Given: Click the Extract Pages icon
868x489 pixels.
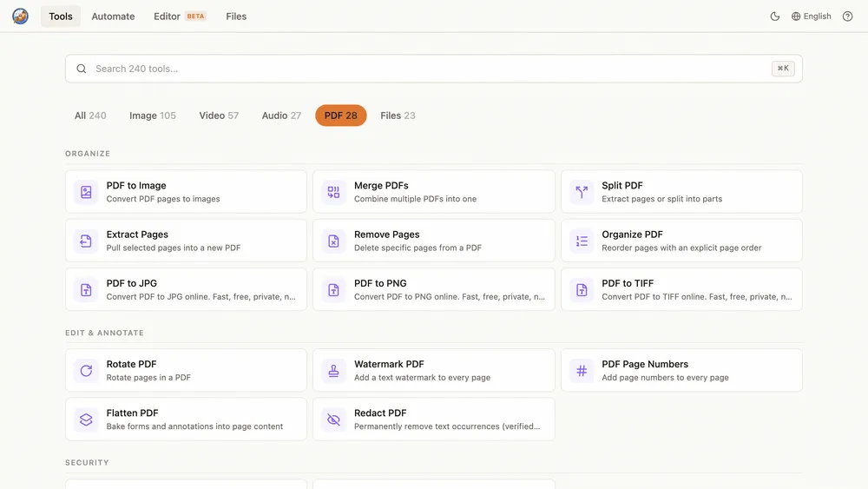Looking at the screenshot, I should (x=86, y=241).
